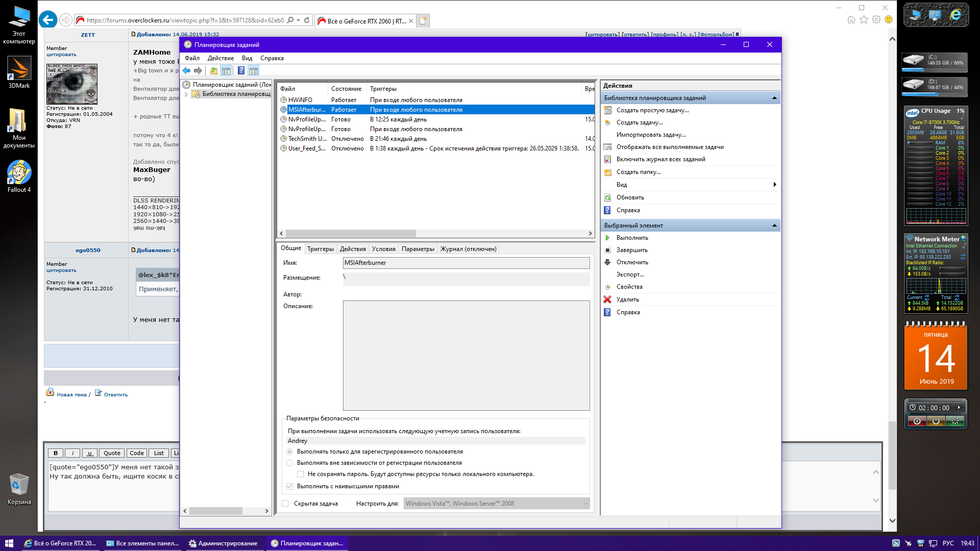Click Create simple task (Создать простую задачу)
This screenshot has height=551, width=980.
(x=652, y=110)
